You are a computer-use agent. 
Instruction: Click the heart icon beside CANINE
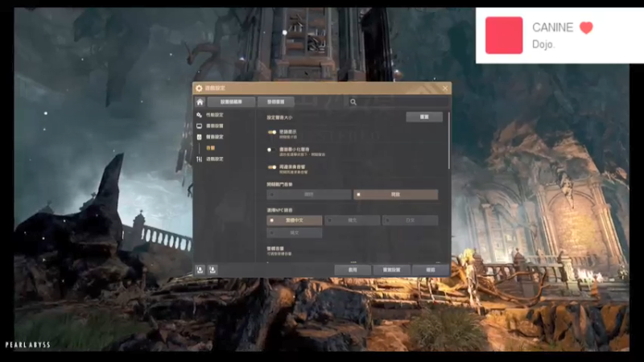[586, 28]
